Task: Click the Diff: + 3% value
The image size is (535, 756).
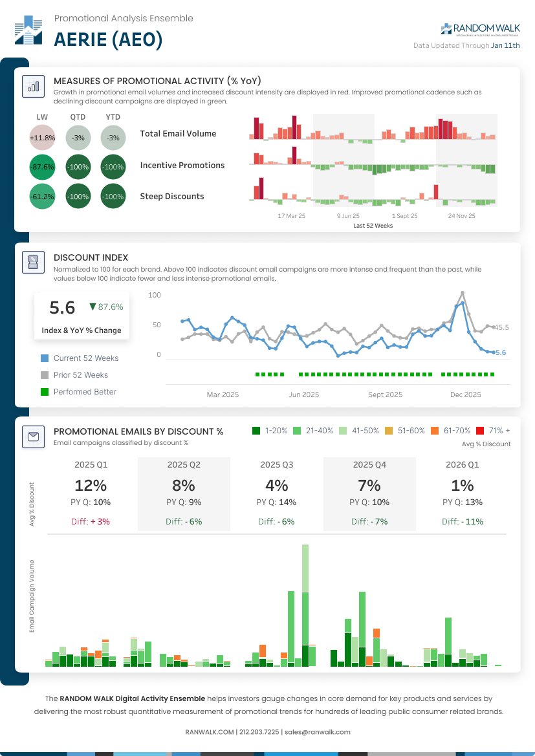Action: 91,522
